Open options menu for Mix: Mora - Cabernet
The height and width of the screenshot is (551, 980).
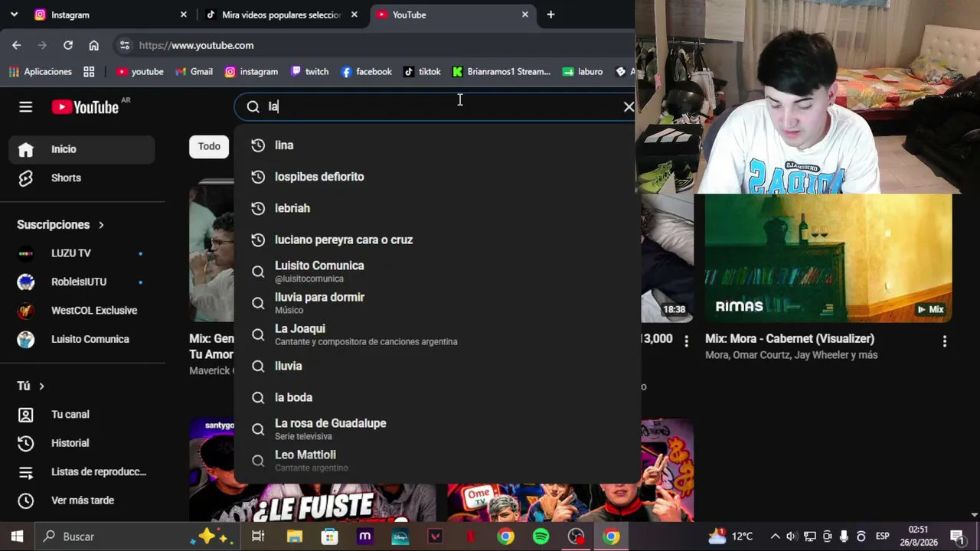(x=944, y=341)
